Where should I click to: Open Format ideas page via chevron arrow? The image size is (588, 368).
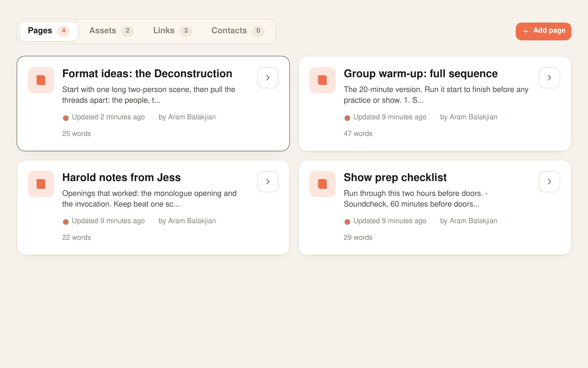point(268,78)
